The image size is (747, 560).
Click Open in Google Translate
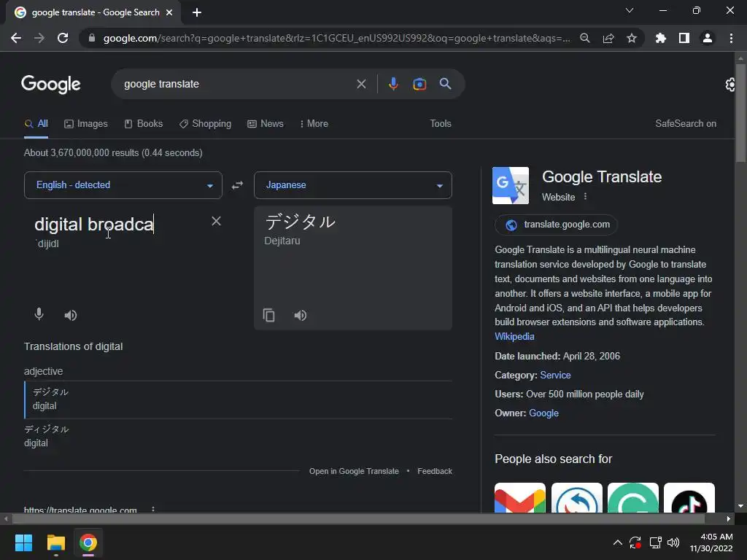pos(354,472)
